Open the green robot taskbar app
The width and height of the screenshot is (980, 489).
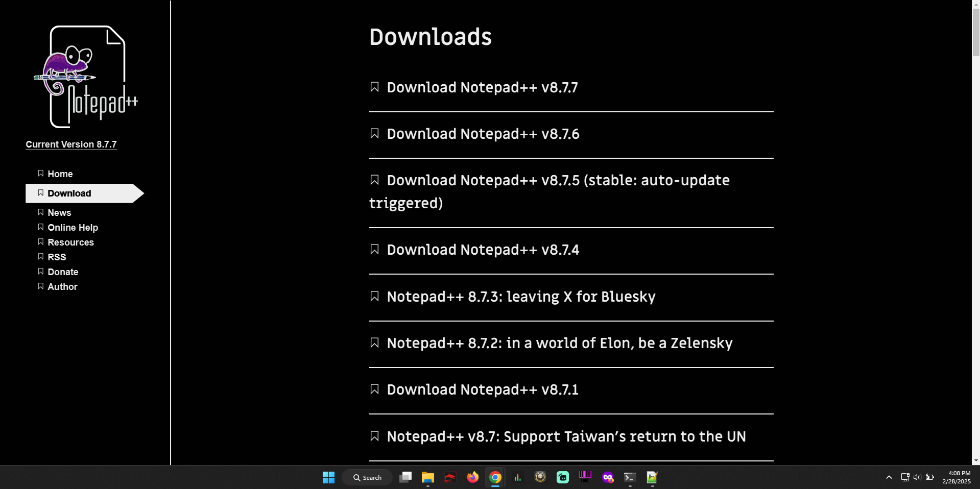(x=563, y=477)
